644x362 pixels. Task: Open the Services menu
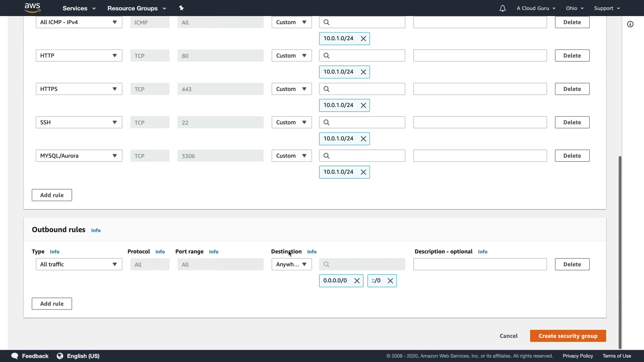(x=79, y=8)
